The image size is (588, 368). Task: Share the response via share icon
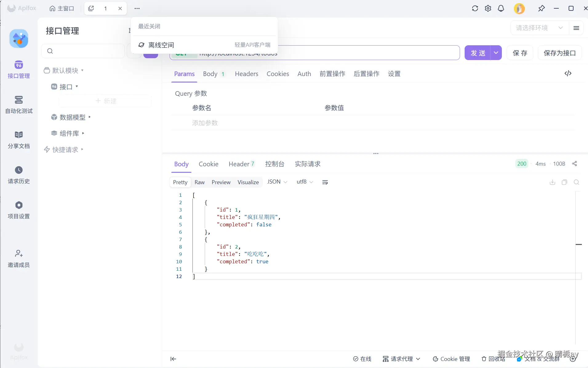pyautogui.click(x=574, y=164)
